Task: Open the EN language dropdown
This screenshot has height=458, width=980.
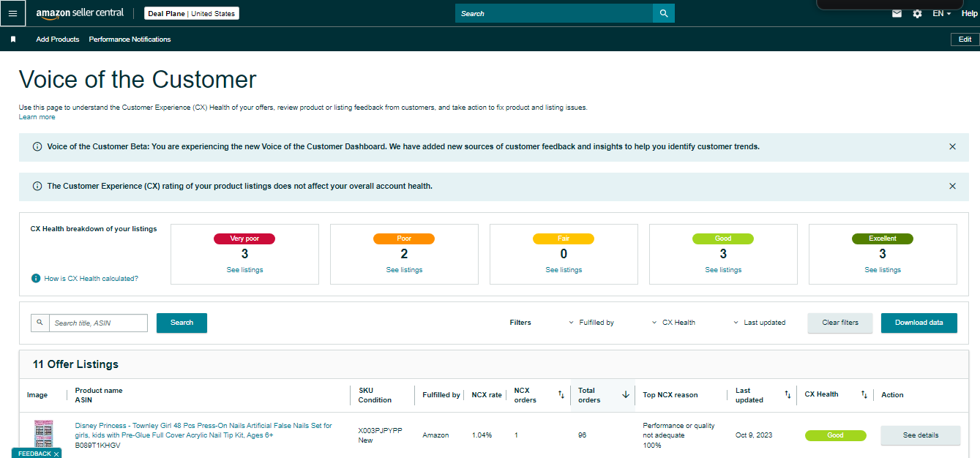Action: [x=942, y=14]
